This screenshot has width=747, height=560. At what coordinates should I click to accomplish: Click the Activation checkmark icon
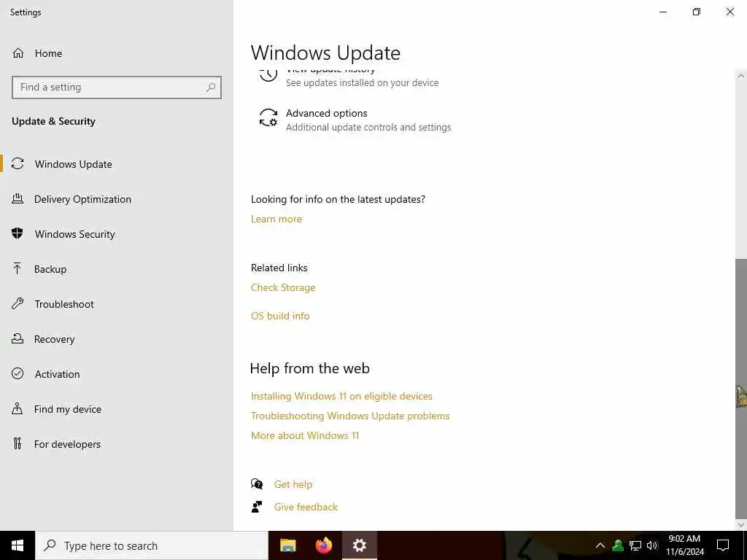pyautogui.click(x=18, y=374)
